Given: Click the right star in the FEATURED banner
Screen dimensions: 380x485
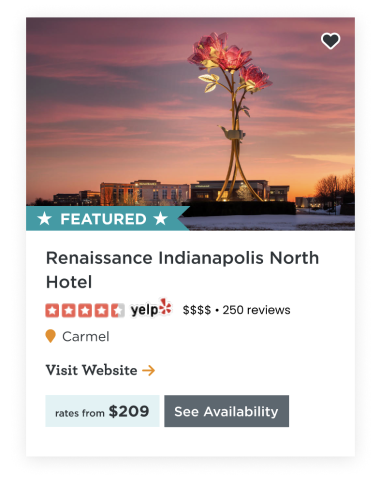Looking at the screenshot, I should [160, 219].
